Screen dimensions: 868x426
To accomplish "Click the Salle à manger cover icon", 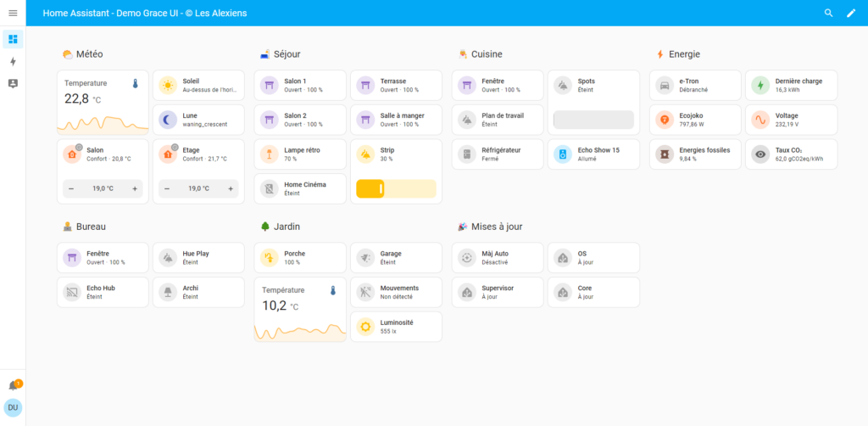I will pyautogui.click(x=365, y=121).
